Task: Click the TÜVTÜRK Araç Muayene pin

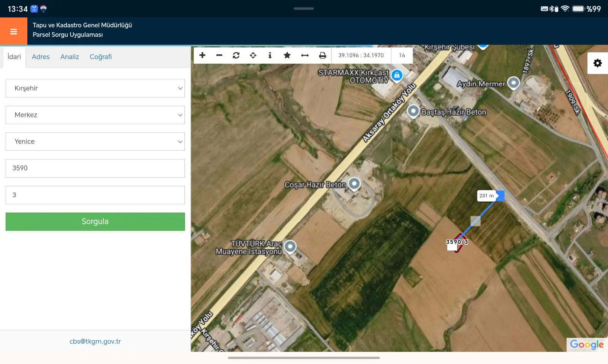Action: point(290,247)
